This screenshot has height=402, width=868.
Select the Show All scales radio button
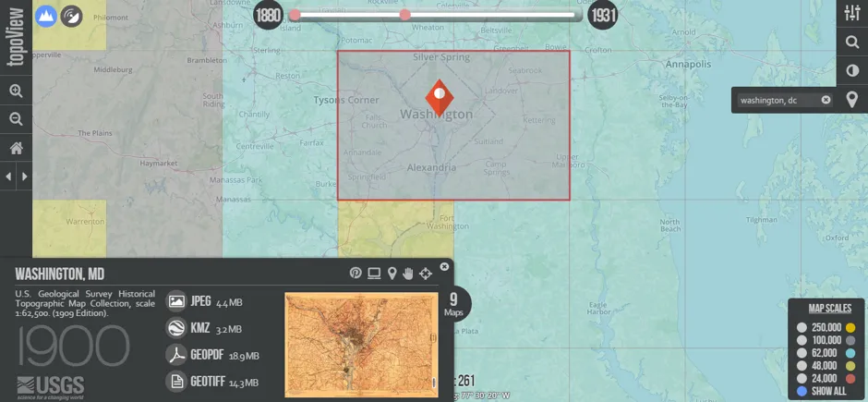click(802, 392)
